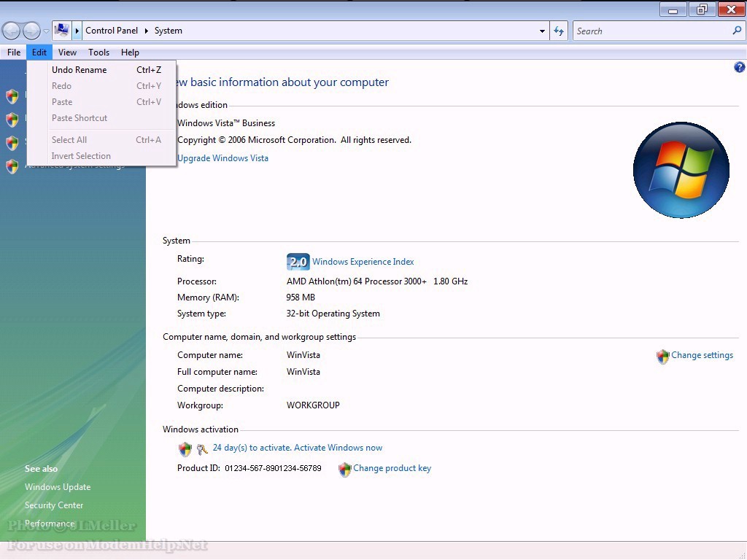Open the blue Help question mark icon
747x560 pixels.
click(740, 67)
